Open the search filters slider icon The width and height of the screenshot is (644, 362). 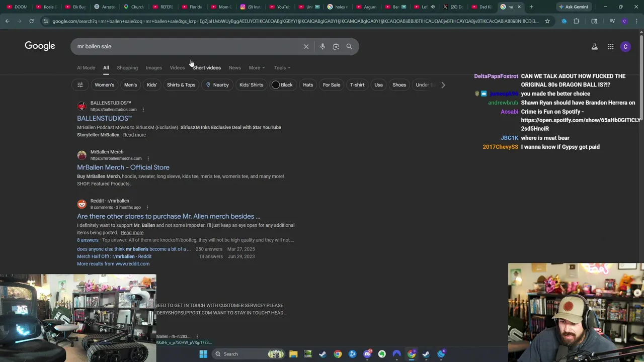coord(80,85)
